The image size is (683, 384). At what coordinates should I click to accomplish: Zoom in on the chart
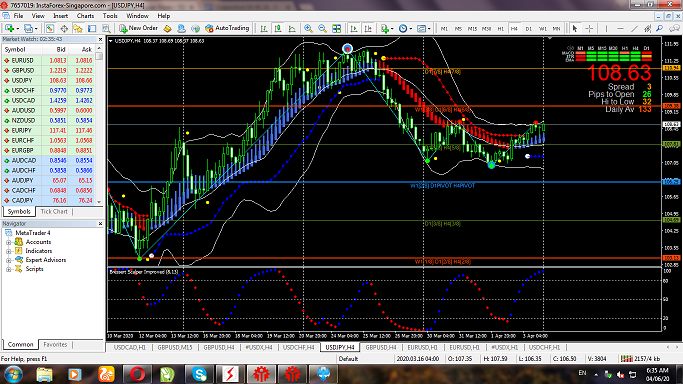308,28
